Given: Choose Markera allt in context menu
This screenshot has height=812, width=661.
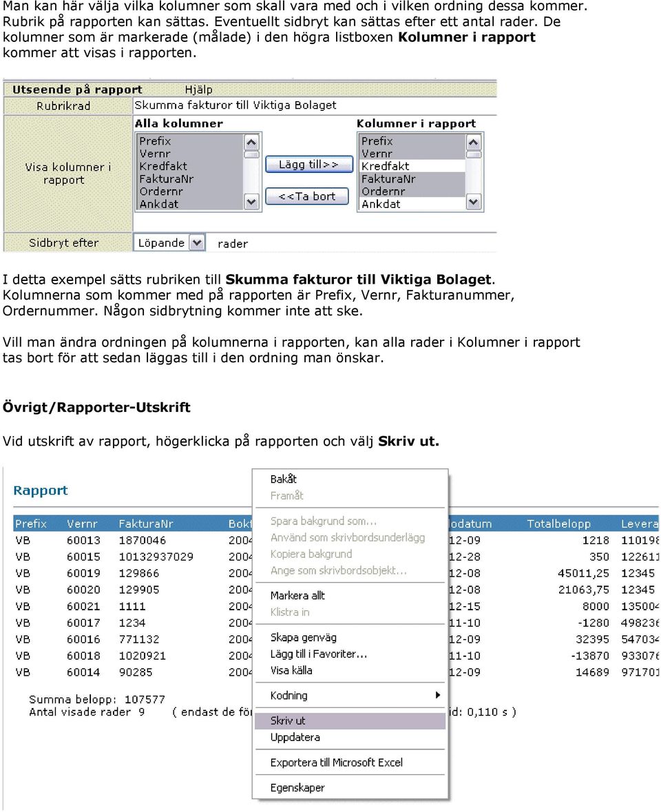Looking at the screenshot, I should [x=350, y=596].
